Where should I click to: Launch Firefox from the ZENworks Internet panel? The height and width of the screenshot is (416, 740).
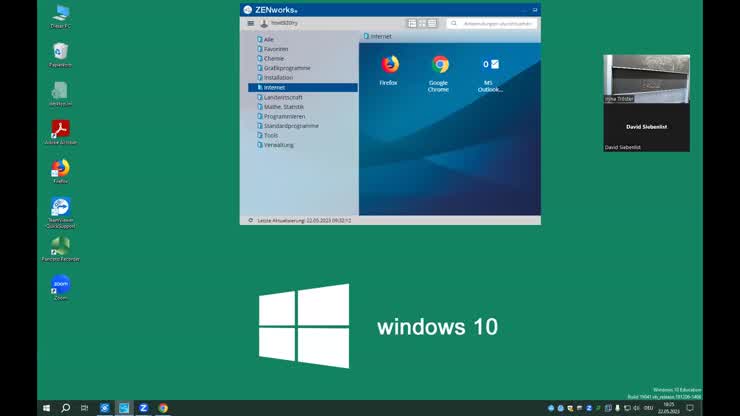coord(389,70)
